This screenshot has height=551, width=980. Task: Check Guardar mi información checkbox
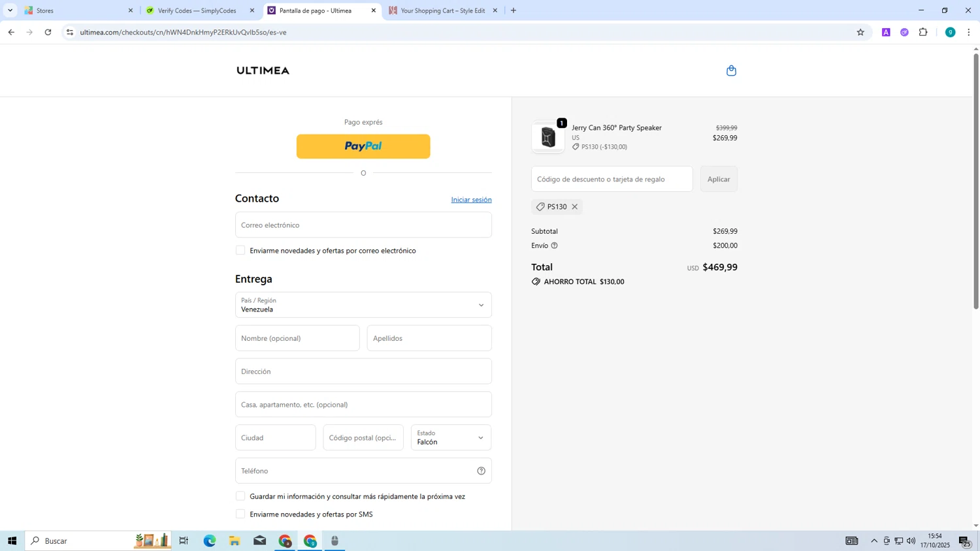point(240,496)
